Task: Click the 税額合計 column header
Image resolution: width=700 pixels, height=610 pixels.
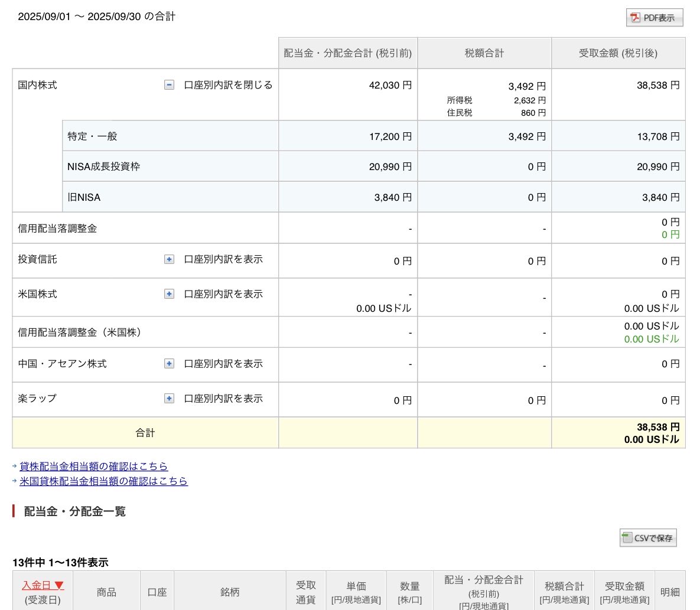Action: click(483, 53)
